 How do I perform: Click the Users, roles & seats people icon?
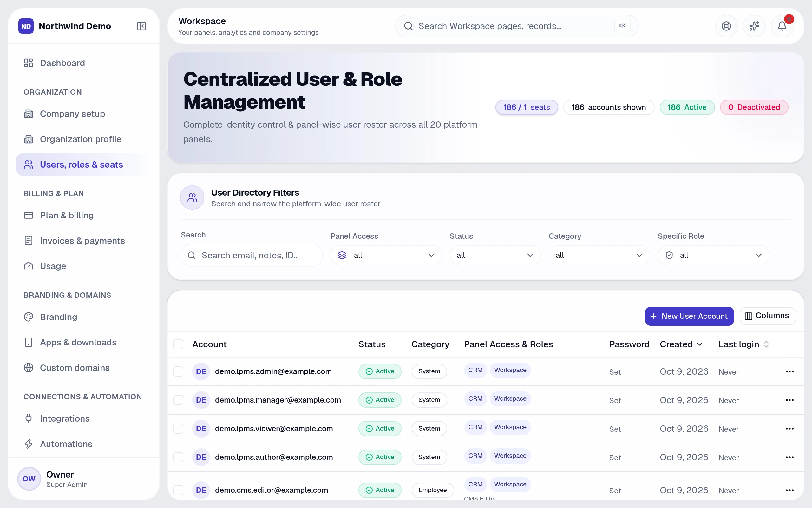[x=29, y=165]
